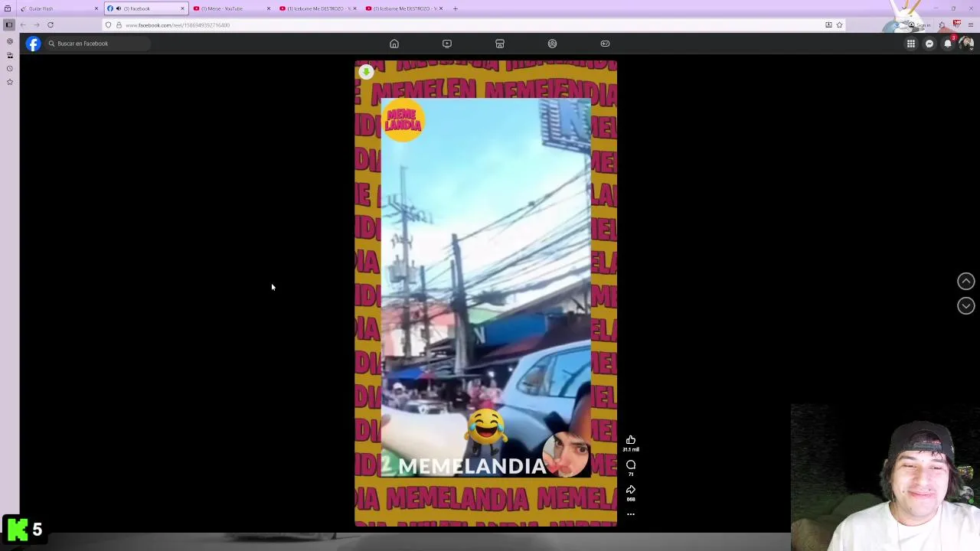Click the Buscar en Facebook search field

(97, 44)
